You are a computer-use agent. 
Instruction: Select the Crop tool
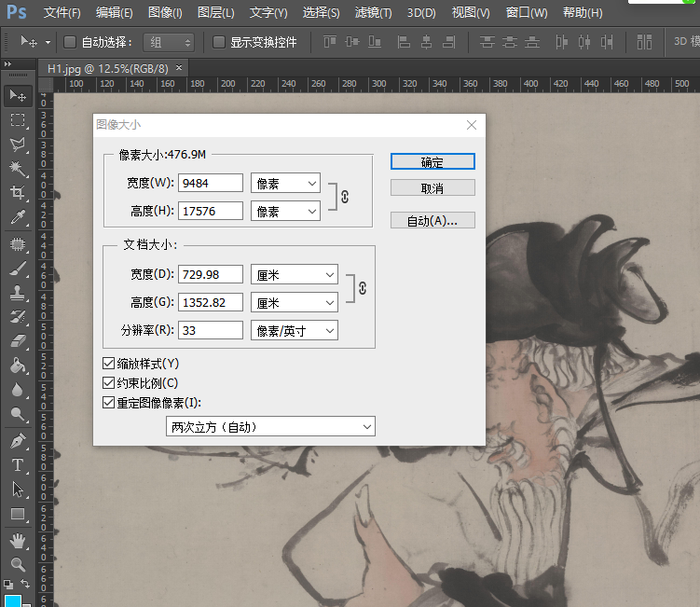click(18, 192)
